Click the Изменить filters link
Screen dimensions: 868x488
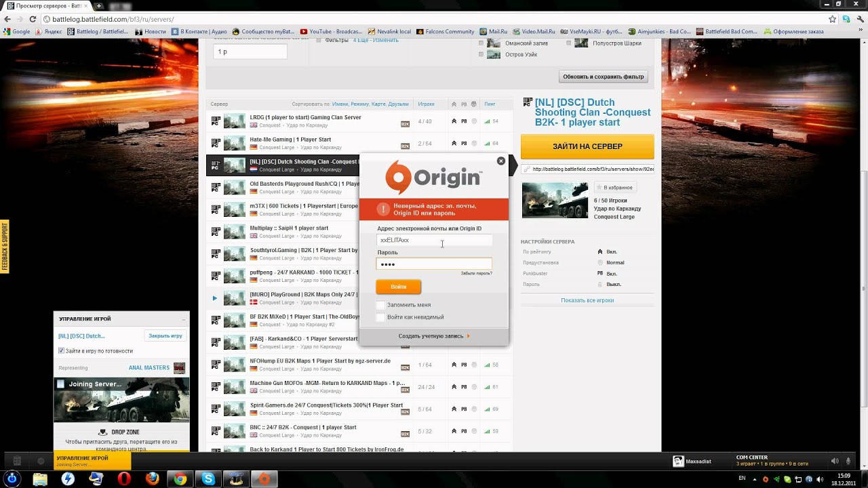(386, 41)
